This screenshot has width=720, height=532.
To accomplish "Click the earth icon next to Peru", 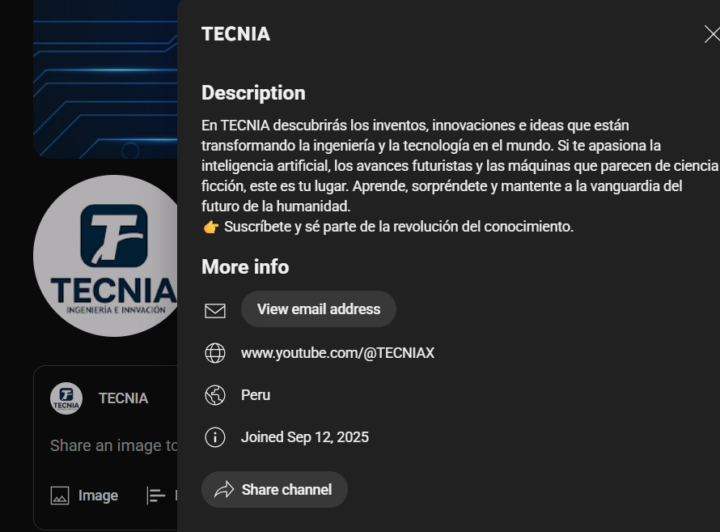I will click(x=215, y=395).
